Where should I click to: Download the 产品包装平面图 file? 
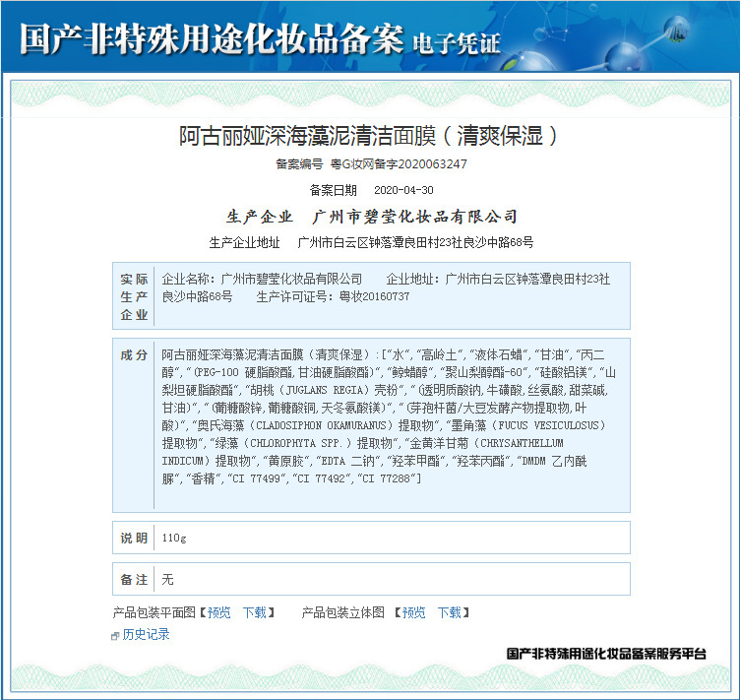255,612
